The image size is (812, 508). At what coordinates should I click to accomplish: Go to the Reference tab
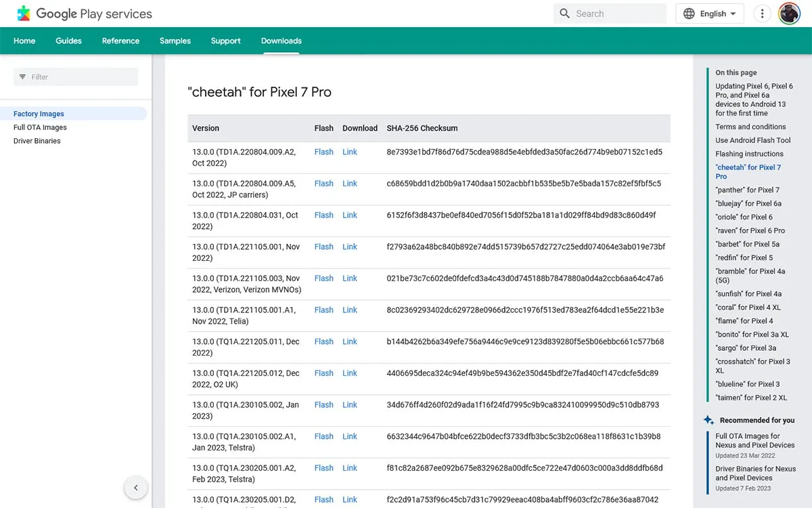pos(120,41)
